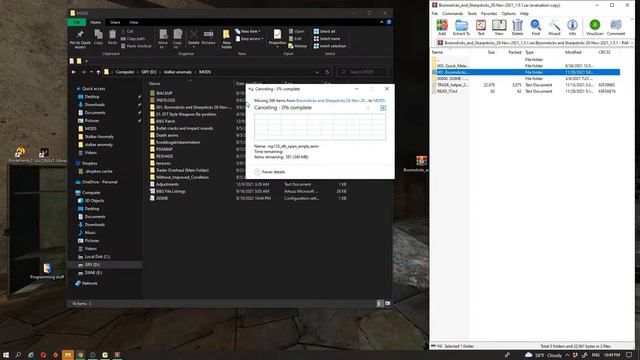Collapse the Explorer ribbon with the chevron

coord(382,22)
